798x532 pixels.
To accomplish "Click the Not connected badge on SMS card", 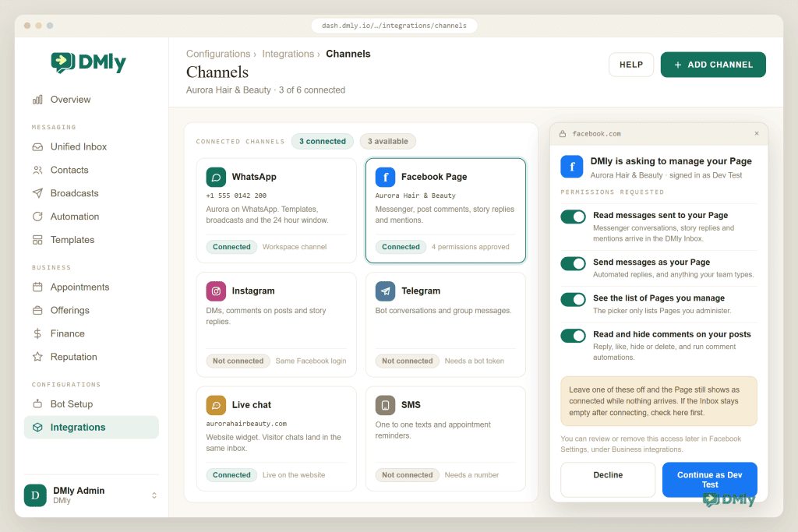I will coord(407,475).
